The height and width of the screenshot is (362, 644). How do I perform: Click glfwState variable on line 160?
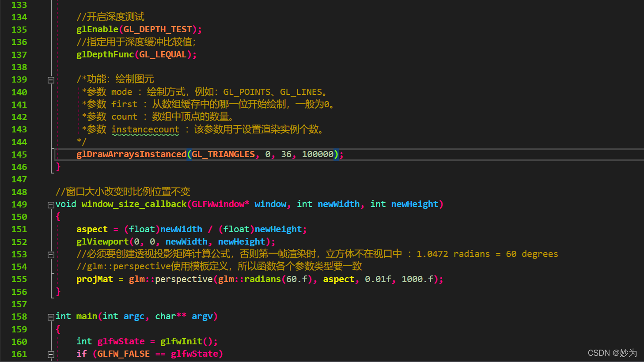(121, 341)
